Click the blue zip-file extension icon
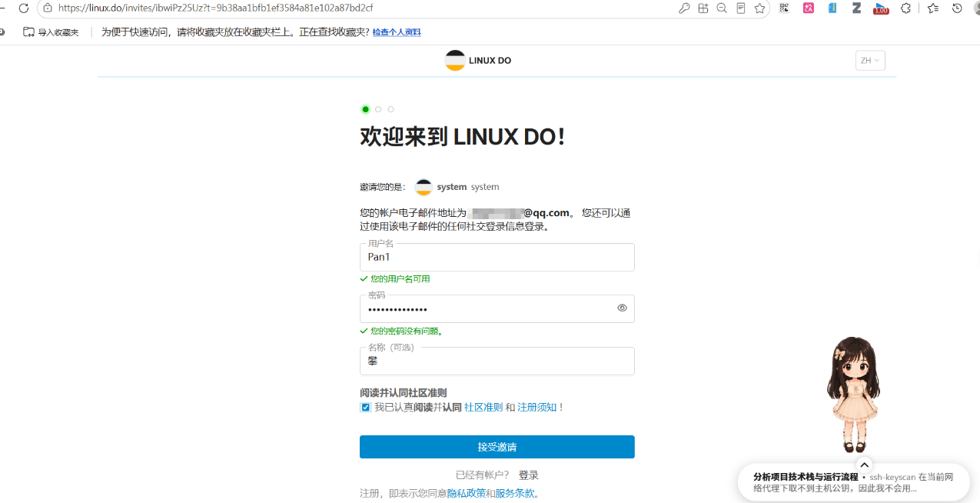Image resolution: width=980 pixels, height=503 pixels. point(832,8)
